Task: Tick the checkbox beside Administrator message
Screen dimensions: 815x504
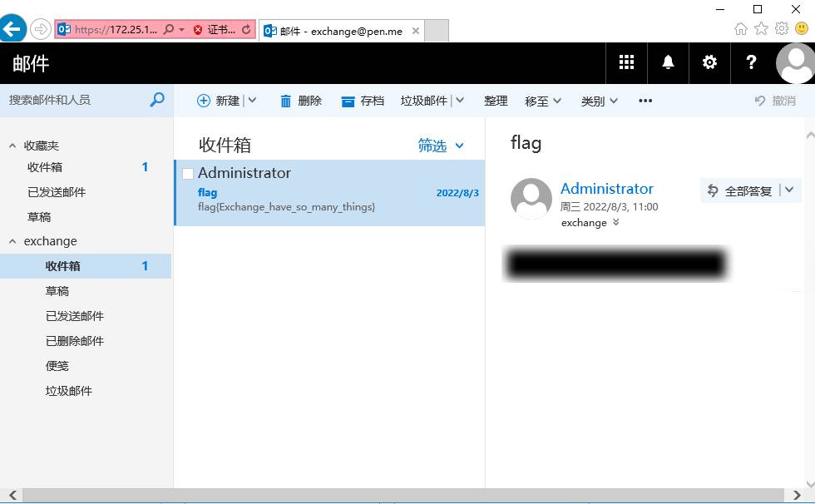Action: (x=188, y=174)
